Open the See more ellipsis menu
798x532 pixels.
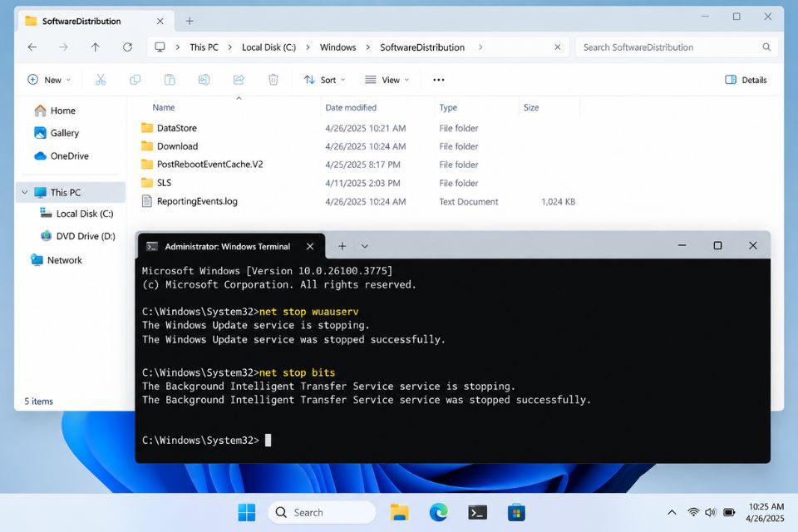[x=439, y=80]
